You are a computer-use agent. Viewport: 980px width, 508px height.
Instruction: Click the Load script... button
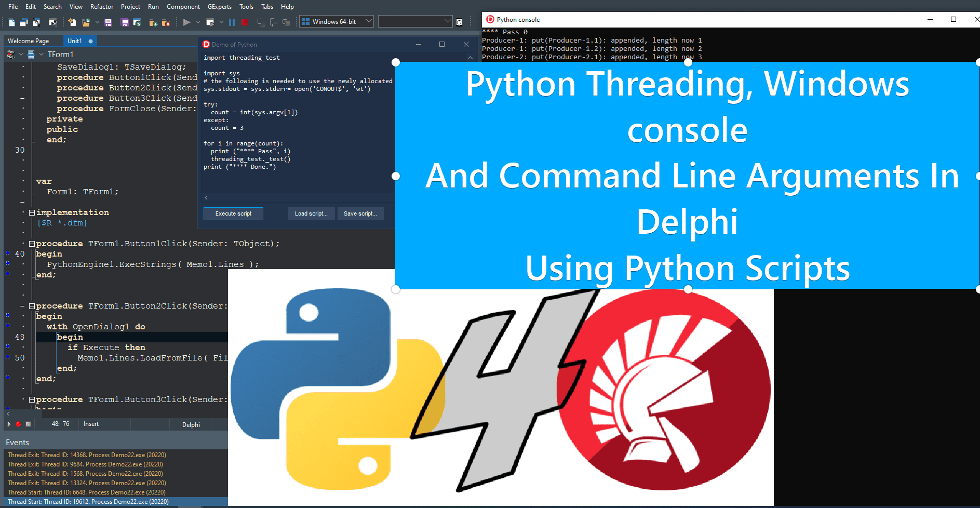tap(311, 213)
